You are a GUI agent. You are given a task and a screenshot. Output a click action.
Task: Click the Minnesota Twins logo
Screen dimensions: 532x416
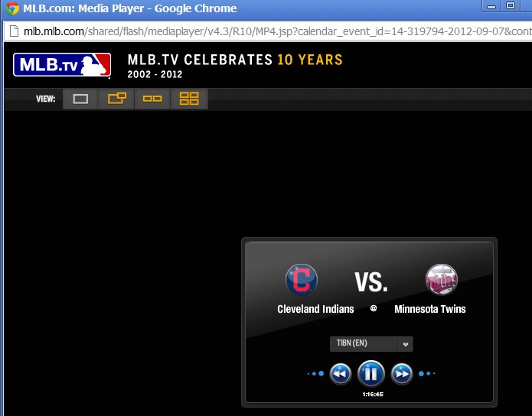pos(442,279)
